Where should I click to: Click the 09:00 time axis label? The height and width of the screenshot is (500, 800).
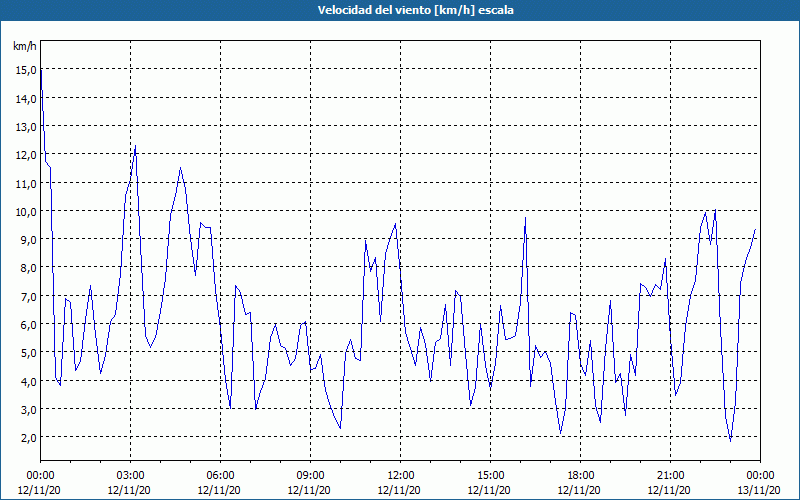click(310, 476)
